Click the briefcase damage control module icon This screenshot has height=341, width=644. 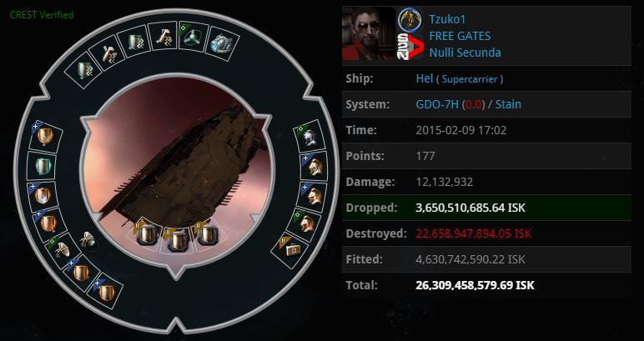click(291, 247)
